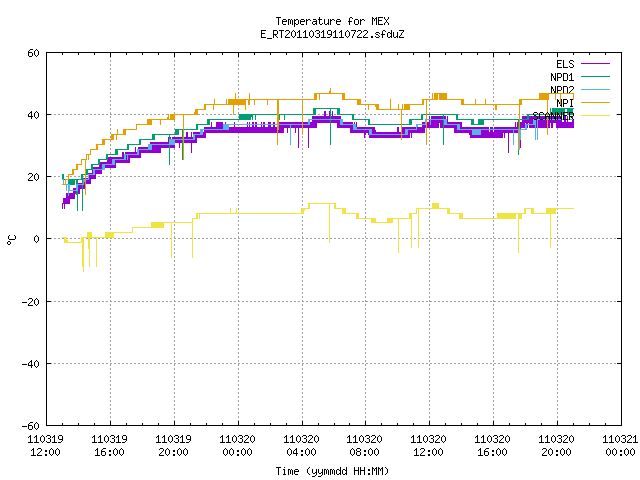Click the x-axis tick label 110320 08:00
Viewport: 640px width, 480px height.
[364, 446]
